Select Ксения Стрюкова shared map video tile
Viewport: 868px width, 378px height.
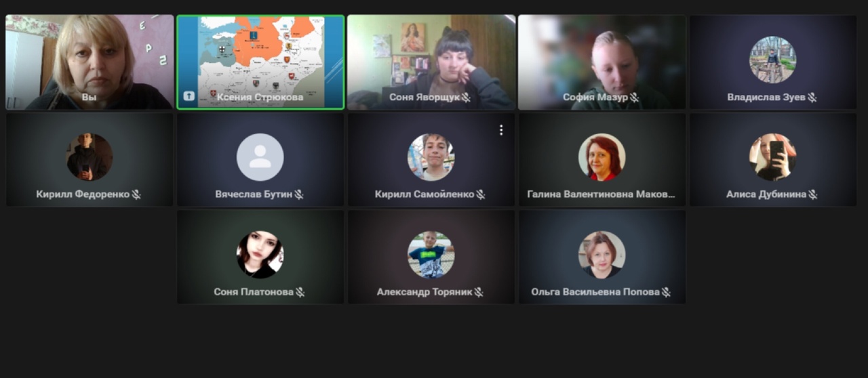260,62
